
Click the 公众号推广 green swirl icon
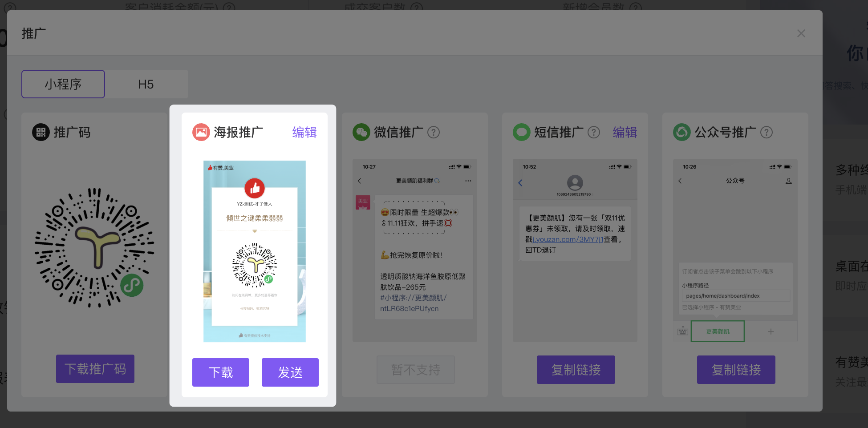pos(681,132)
